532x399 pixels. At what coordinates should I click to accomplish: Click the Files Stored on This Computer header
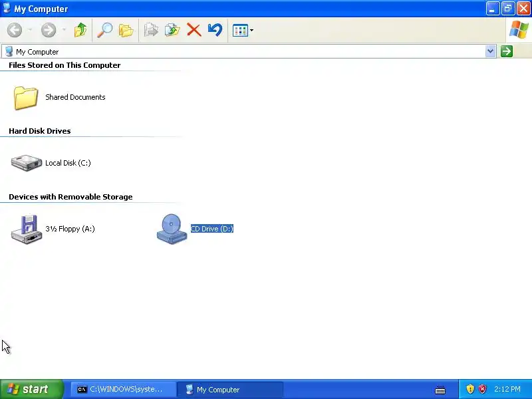[x=65, y=65]
